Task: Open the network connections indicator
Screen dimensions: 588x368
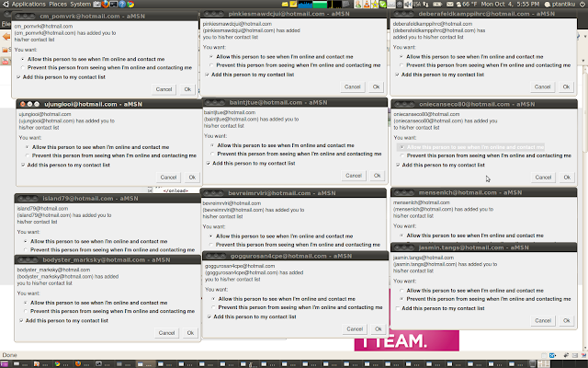Action: (425, 4)
